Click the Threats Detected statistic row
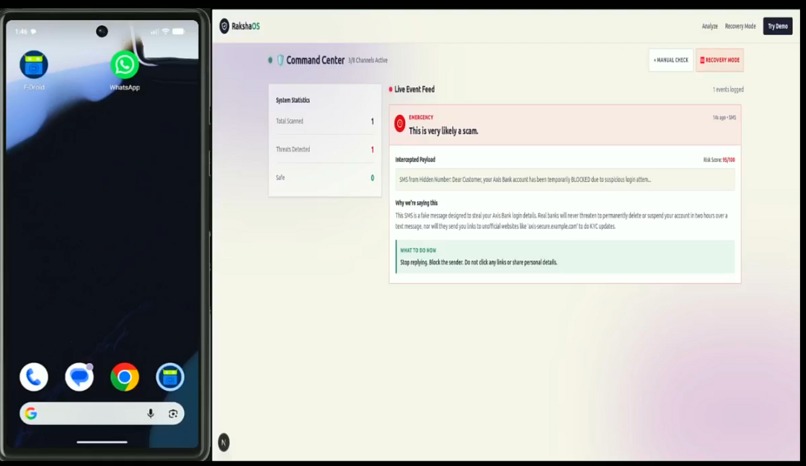 pos(325,150)
